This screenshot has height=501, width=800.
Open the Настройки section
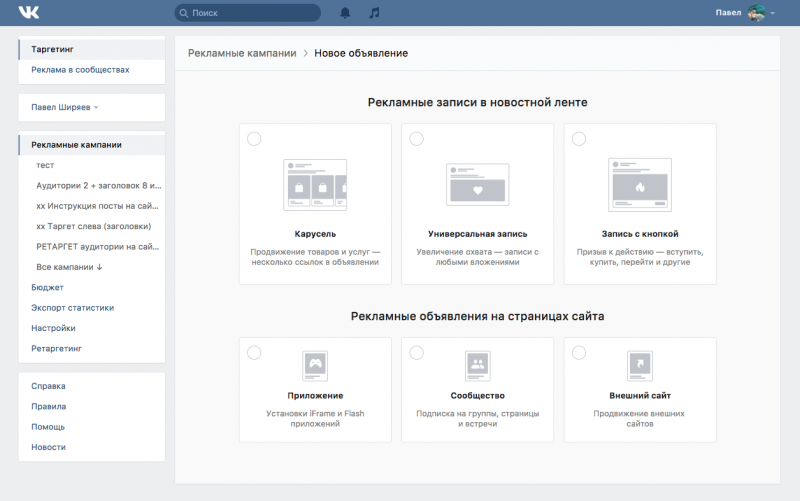pyautogui.click(x=53, y=328)
